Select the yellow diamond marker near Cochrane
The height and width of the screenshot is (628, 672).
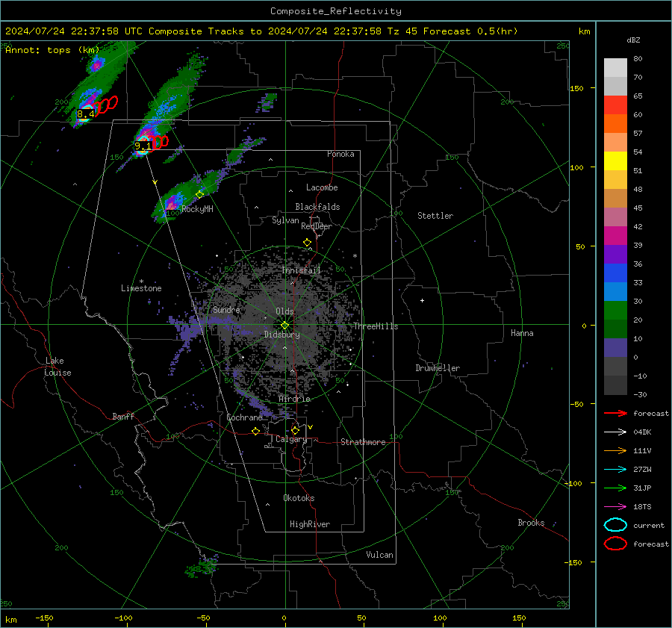pyautogui.click(x=255, y=431)
